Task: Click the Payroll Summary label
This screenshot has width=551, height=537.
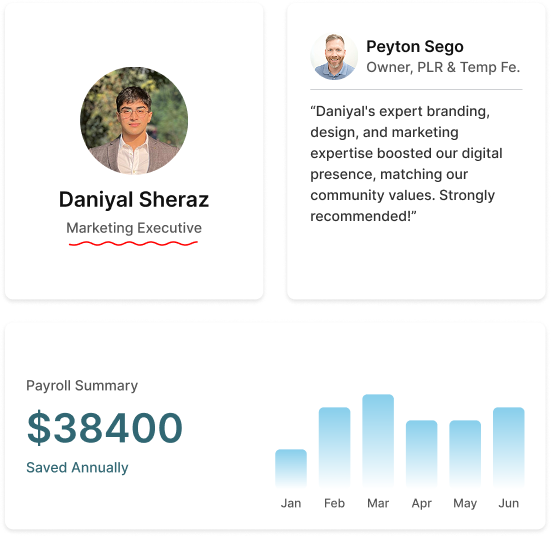Action: pos(82,386)
